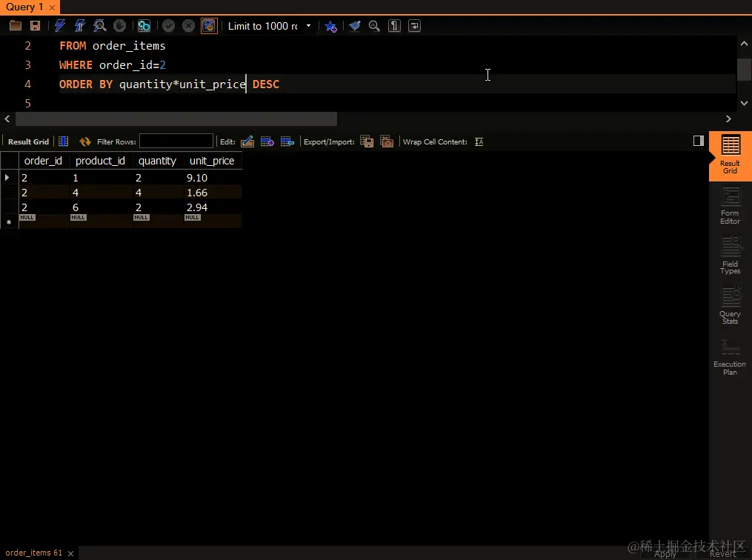Place cursor on DESC keyword line 4

click(x=266, y=84)
